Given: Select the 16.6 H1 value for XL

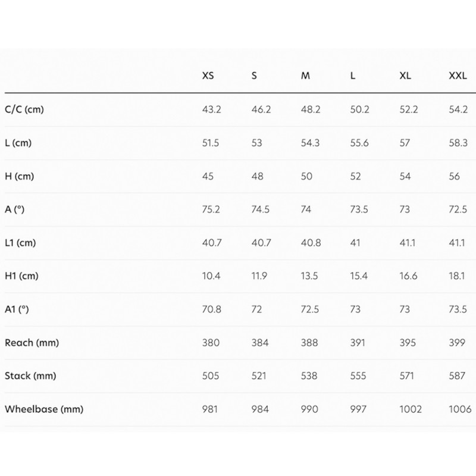Looking at the screenshot, I should point(408,276).
